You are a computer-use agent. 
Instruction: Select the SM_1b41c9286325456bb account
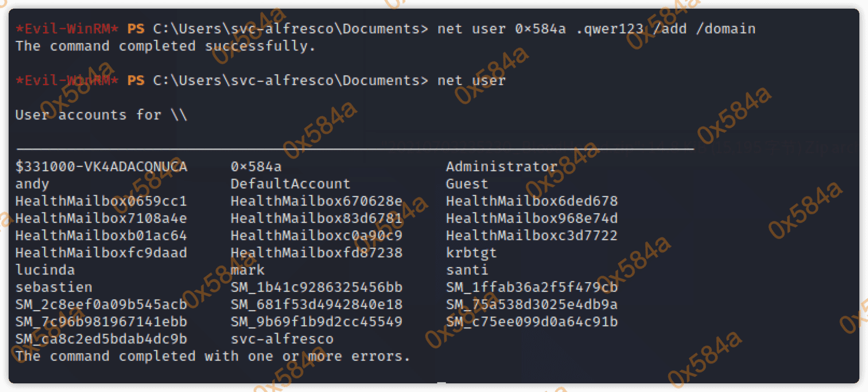(317, 287)
